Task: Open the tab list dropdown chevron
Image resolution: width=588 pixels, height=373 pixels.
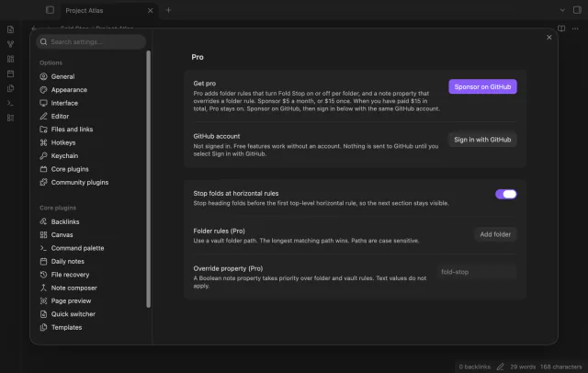Action: tap(562, 10)
